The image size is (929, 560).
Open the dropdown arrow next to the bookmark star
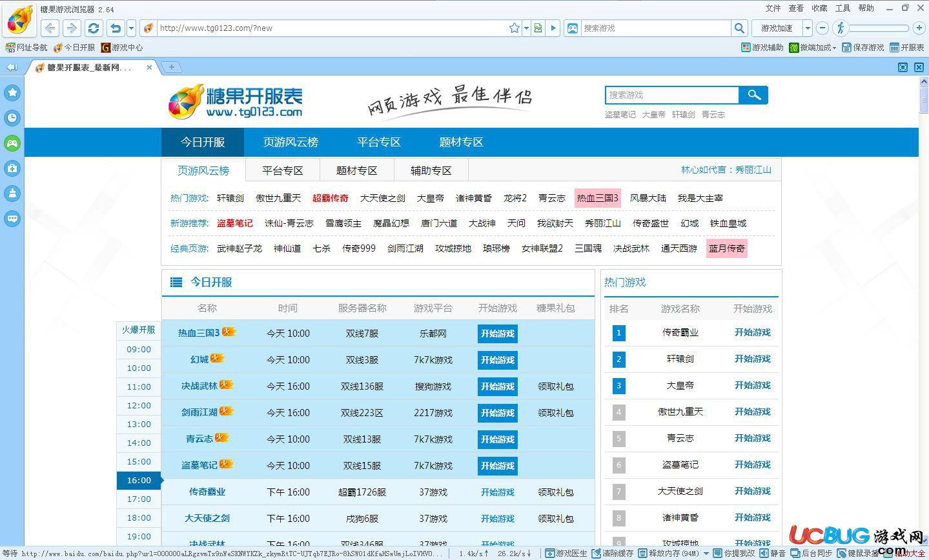(x=526, y=28)
